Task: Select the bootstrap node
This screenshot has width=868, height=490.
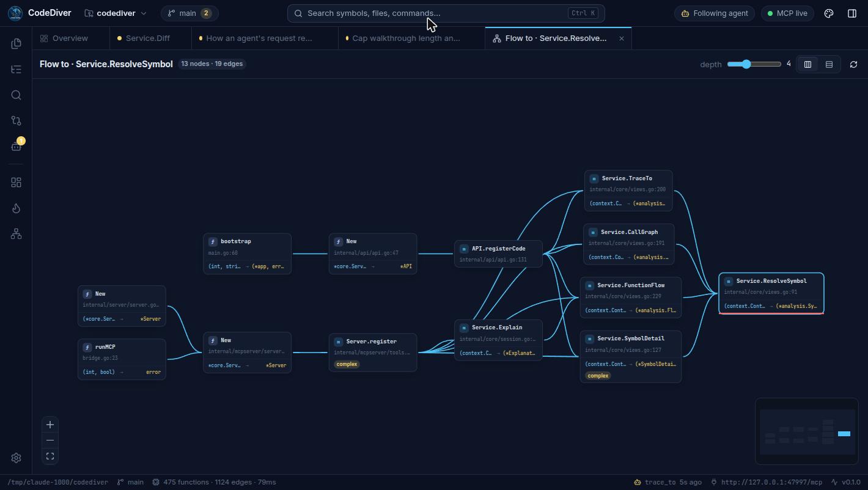Action: [x=247, y=254]
